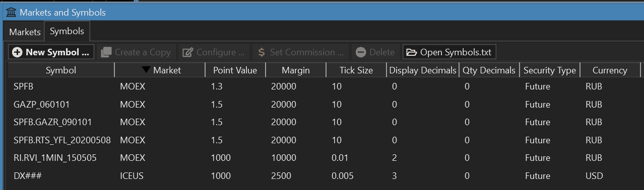This screenshot has height=190, width=644.
Task: Select the RI.RVI_1MIN_150505 row
Action: (x=324, y=158)
